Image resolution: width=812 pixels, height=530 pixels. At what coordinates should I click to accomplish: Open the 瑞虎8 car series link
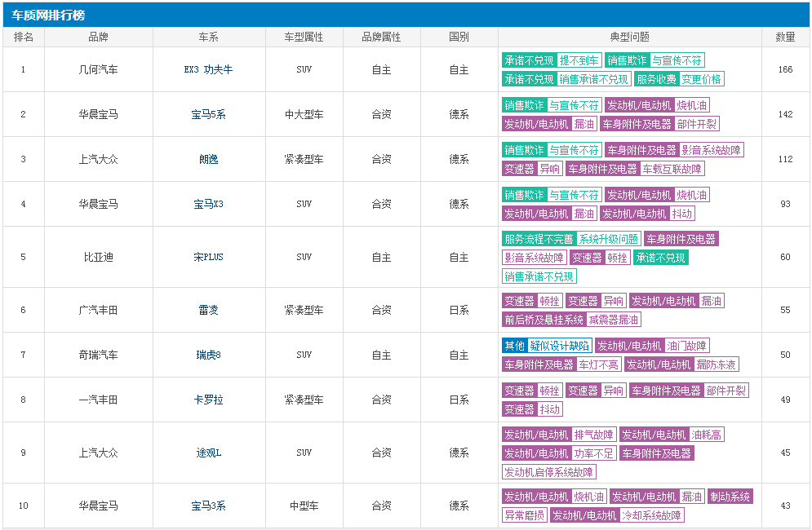click(x=208, y=355)
